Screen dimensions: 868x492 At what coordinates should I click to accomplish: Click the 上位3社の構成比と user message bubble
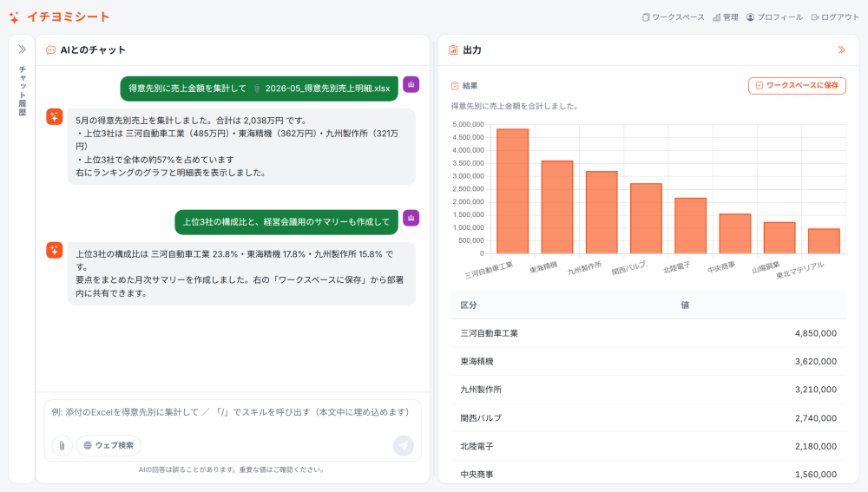click(286, 222)
